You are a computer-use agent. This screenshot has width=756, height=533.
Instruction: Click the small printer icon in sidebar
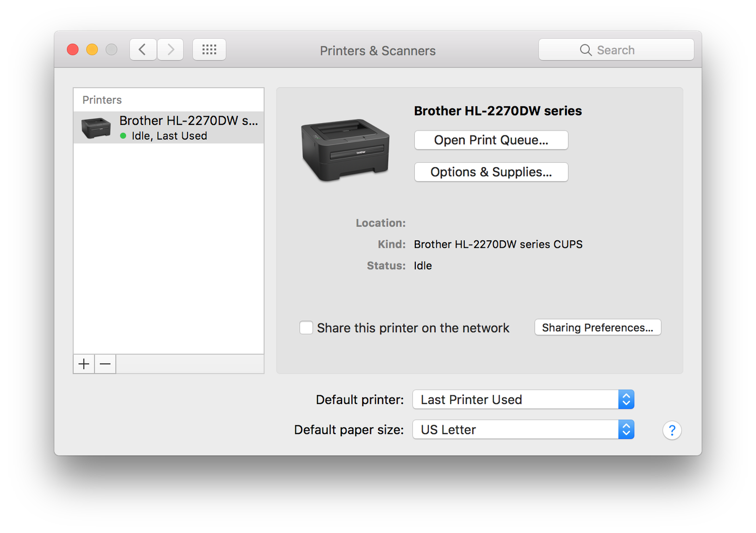tap(96, 128)
